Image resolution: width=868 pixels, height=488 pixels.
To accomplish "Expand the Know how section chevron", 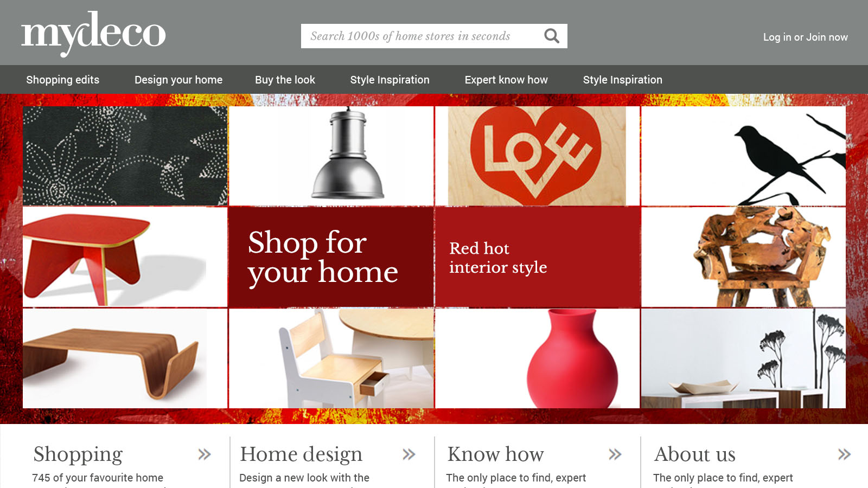I will (x=615, y=454).
